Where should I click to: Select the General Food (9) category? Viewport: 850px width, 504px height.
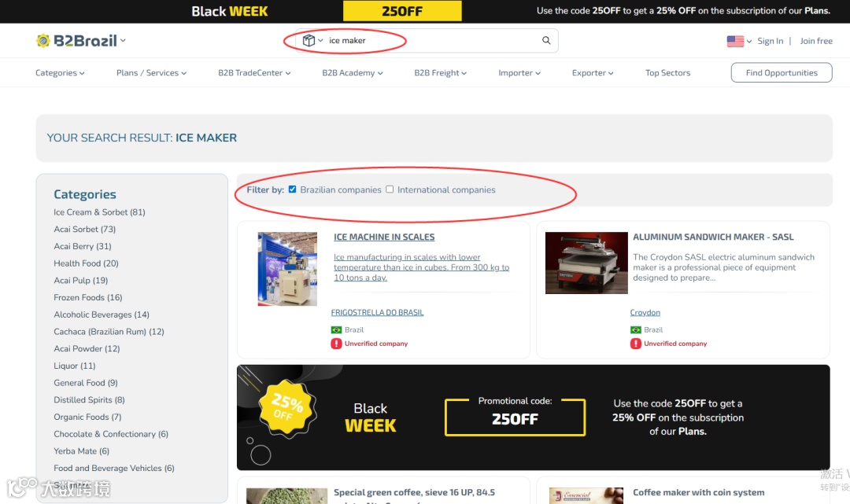tap(86, 383)
